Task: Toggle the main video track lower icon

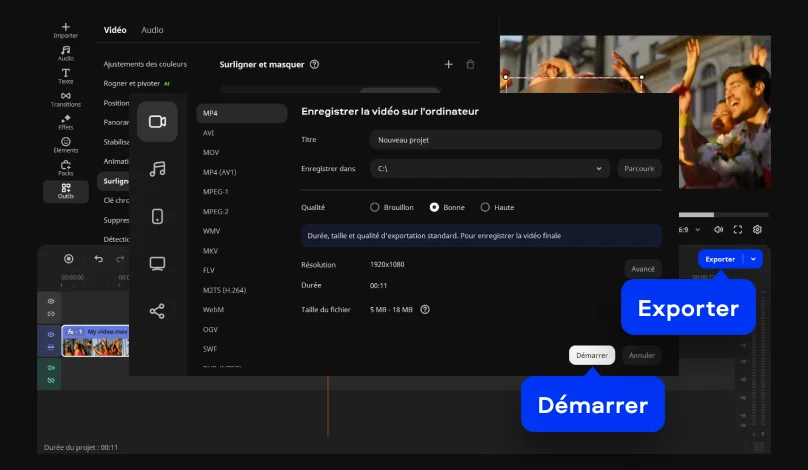Action: click(x=50, y=347)
